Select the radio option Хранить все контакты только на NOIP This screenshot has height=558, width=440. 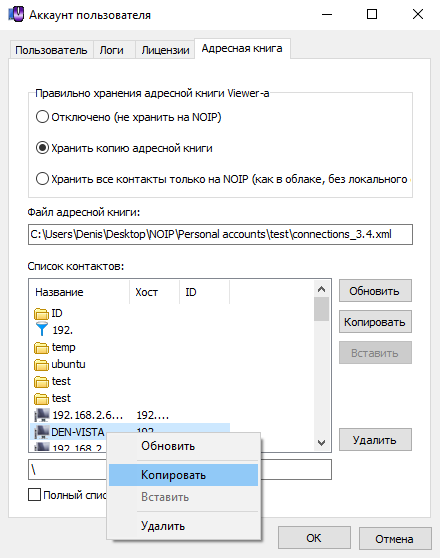coord(42,179)
